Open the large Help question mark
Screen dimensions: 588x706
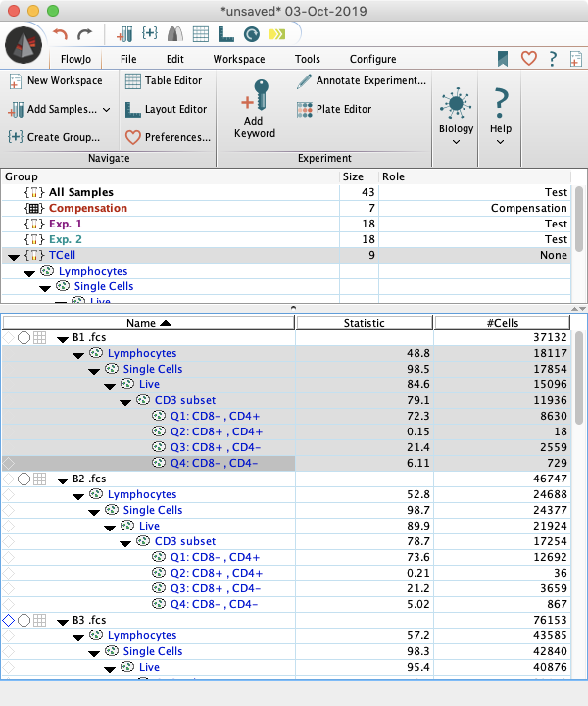pos(501,103)
